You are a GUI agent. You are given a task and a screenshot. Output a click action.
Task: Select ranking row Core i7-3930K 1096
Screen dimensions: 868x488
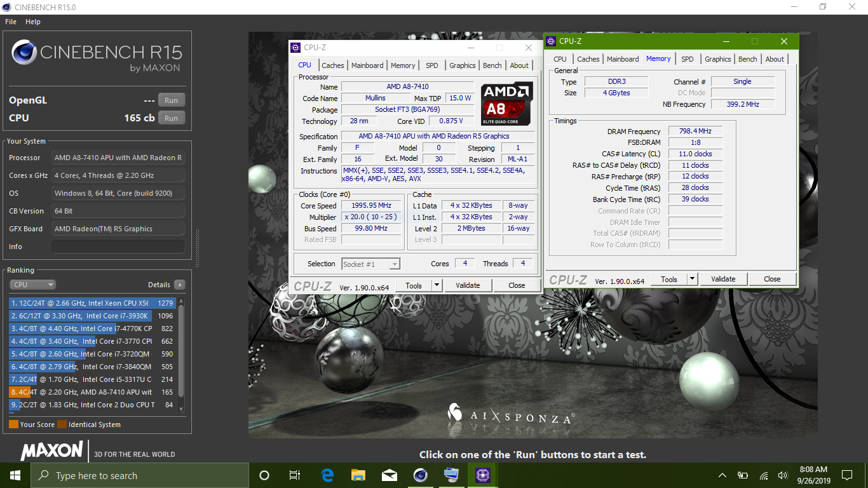(x=93, y=316)
